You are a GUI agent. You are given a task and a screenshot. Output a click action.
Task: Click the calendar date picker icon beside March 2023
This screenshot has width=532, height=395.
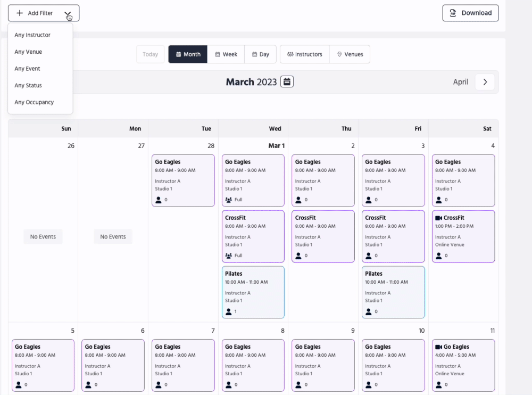pos(287,82)
